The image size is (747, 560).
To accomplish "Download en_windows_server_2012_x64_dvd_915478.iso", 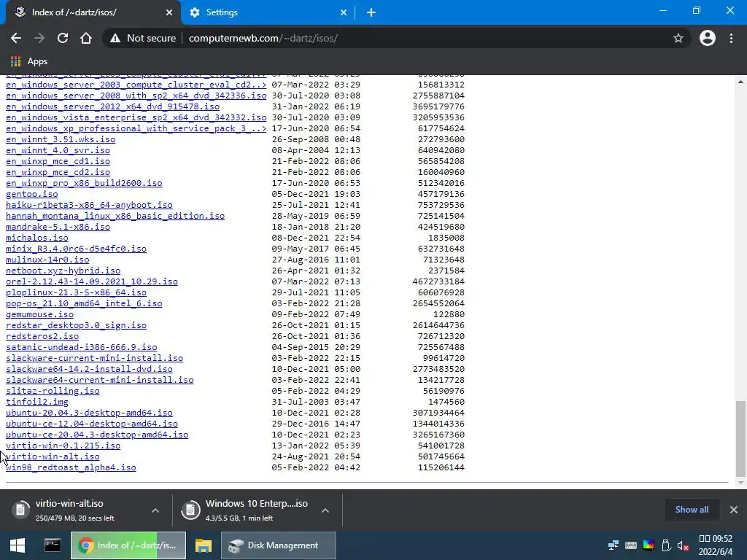I will [112, 106].
